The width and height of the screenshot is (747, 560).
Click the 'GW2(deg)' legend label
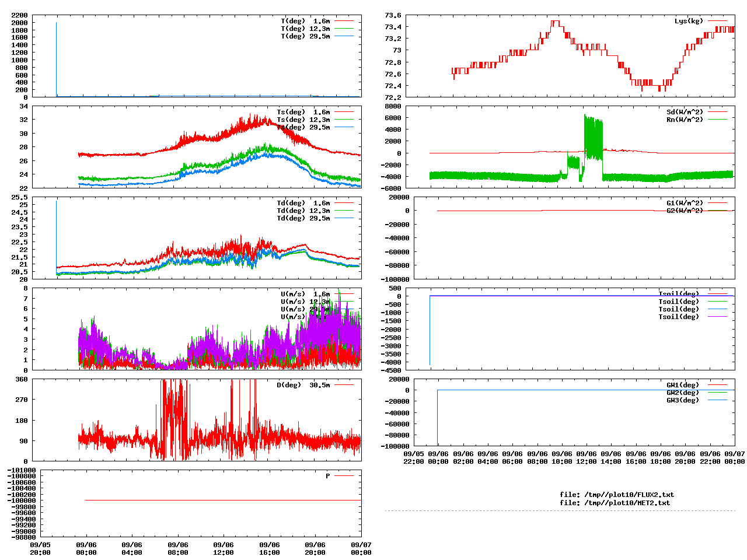click(683, 393)
